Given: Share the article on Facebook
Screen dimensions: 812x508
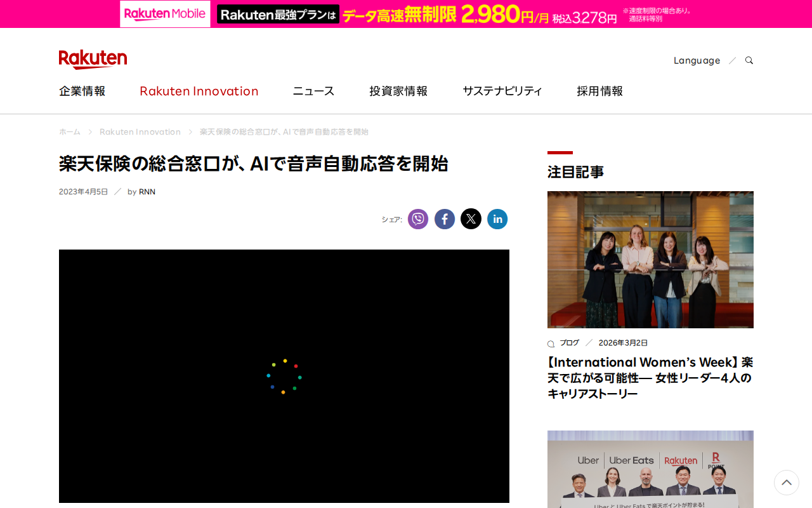Looking at the screenshot, I should pyautogui.click(x=445, y=219).
